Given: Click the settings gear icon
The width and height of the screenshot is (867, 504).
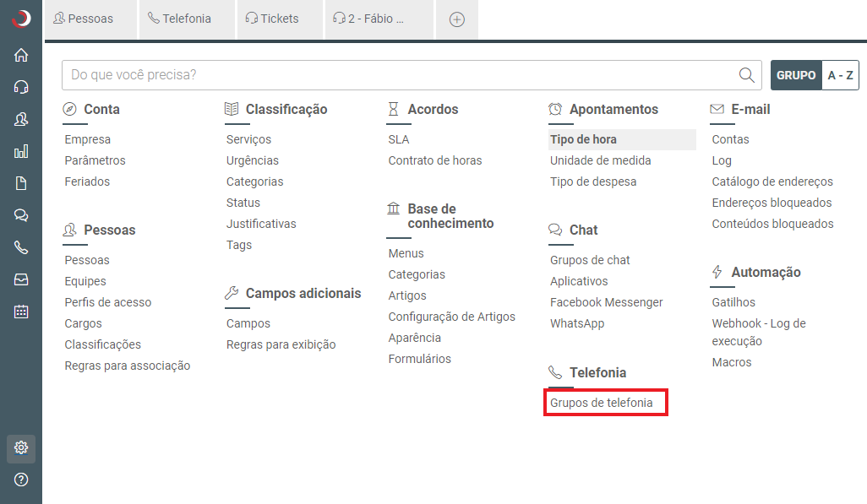Looking at the screenshot, I should (x=21, y=448).
